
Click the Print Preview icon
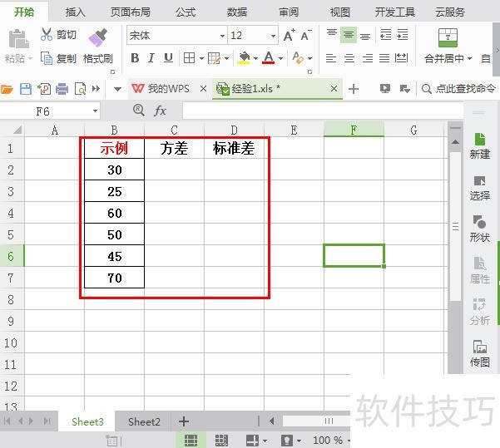[x=80, y=89]
